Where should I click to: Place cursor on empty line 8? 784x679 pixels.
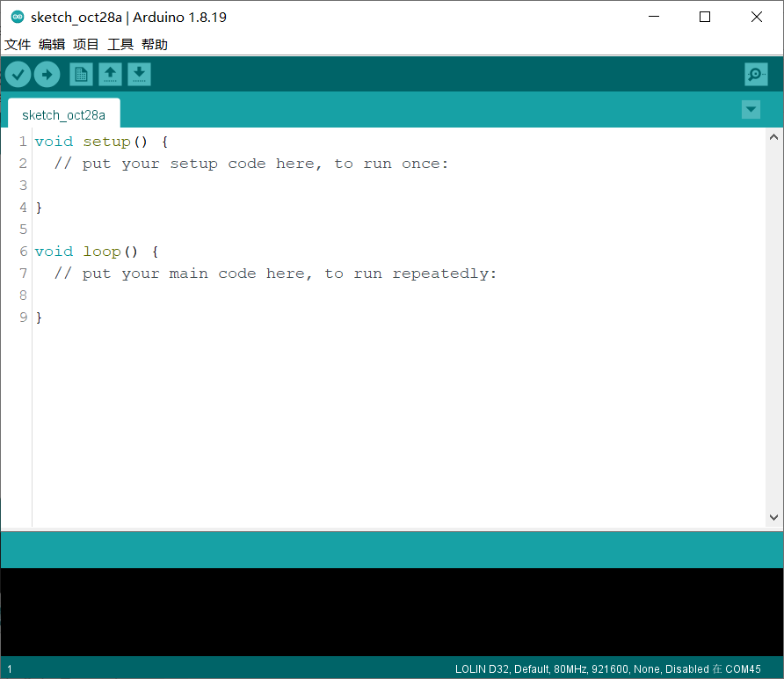pos(398,296)
